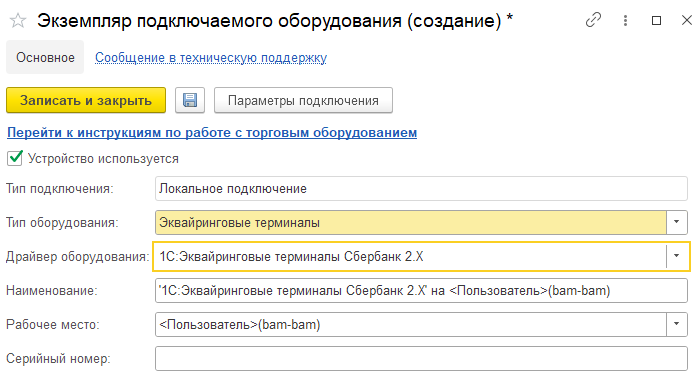Click the 'Рабочее место:' label
The image size is (700, 380).
point(53,325)
